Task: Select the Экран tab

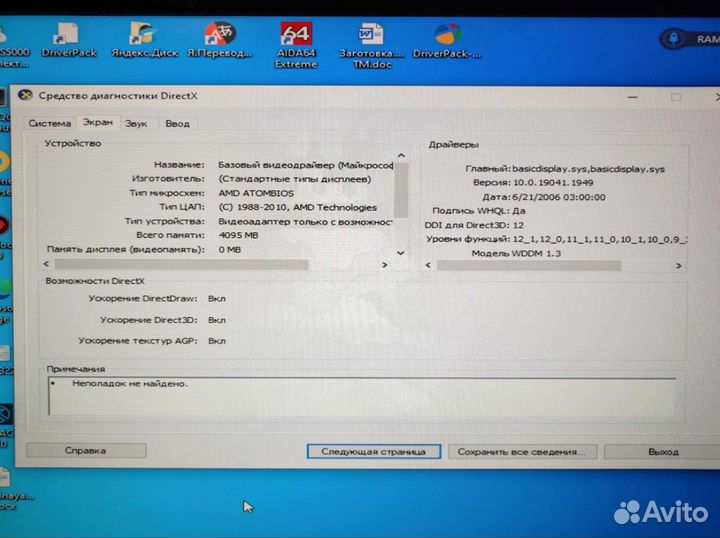Action: (97, 123)
